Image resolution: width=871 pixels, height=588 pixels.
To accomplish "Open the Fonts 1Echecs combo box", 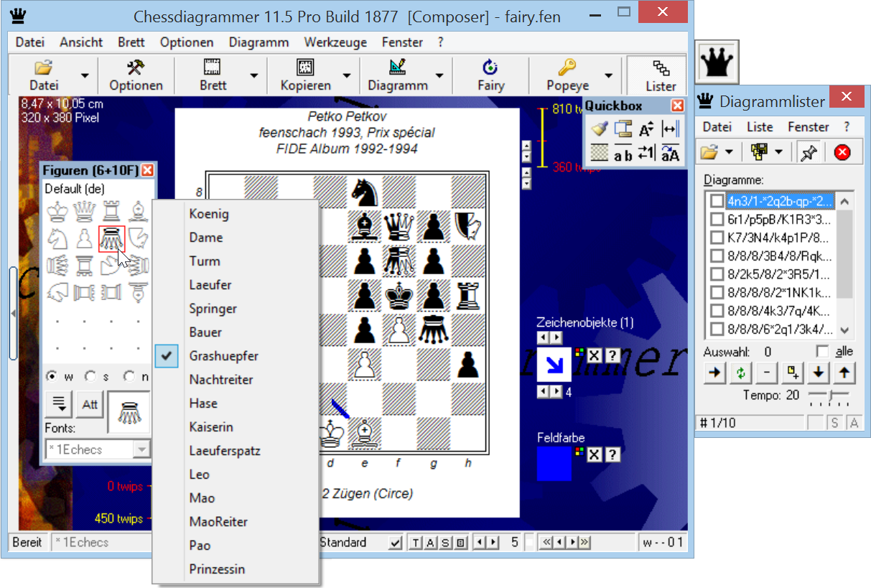I will tap(98, 449).
